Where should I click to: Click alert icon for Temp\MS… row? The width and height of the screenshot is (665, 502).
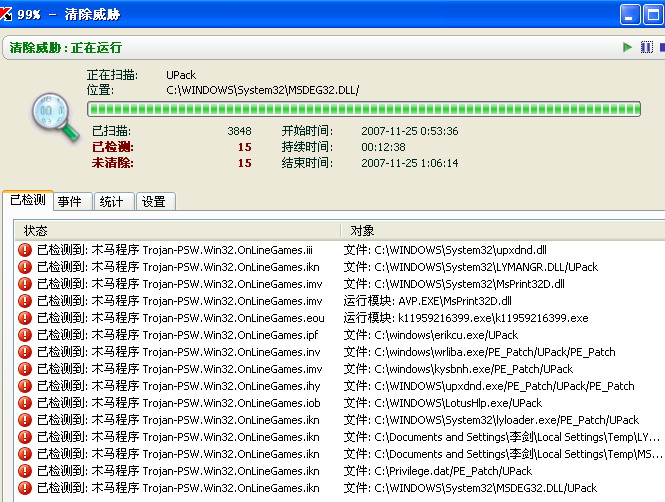tap(25, 454)
